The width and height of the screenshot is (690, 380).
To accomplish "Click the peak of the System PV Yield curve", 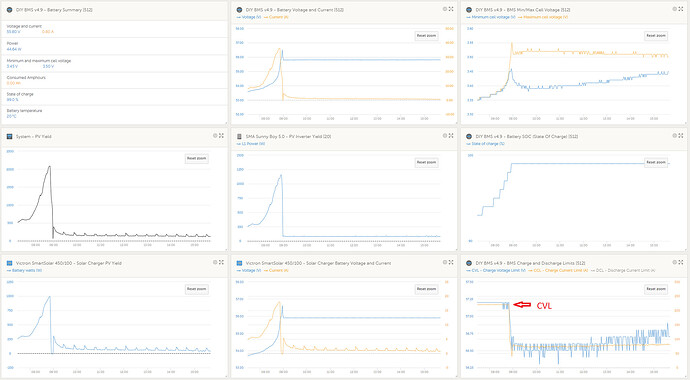I will tap(50, 166).
